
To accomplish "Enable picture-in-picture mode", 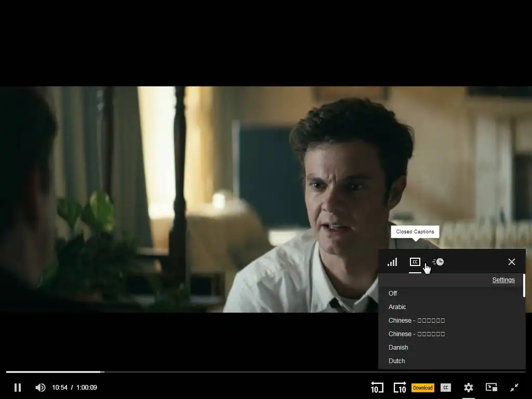I will click(x=491, y=388).
